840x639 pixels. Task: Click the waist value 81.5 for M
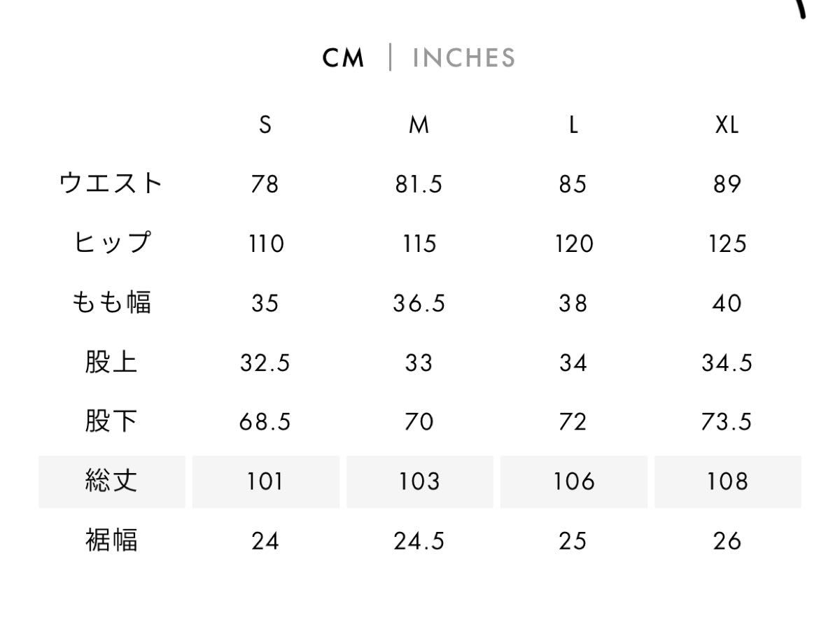pos(419,185)
